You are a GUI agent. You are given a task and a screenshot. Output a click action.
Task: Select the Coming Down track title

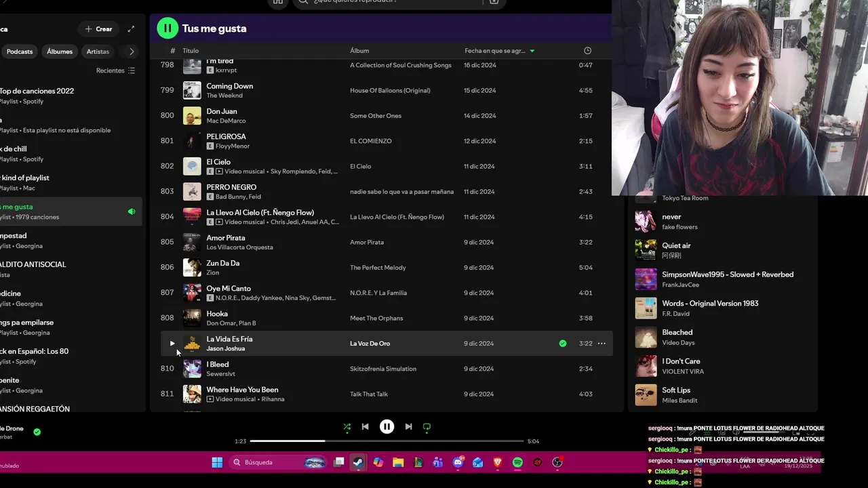pyautogui.click(x=229, y=86)
